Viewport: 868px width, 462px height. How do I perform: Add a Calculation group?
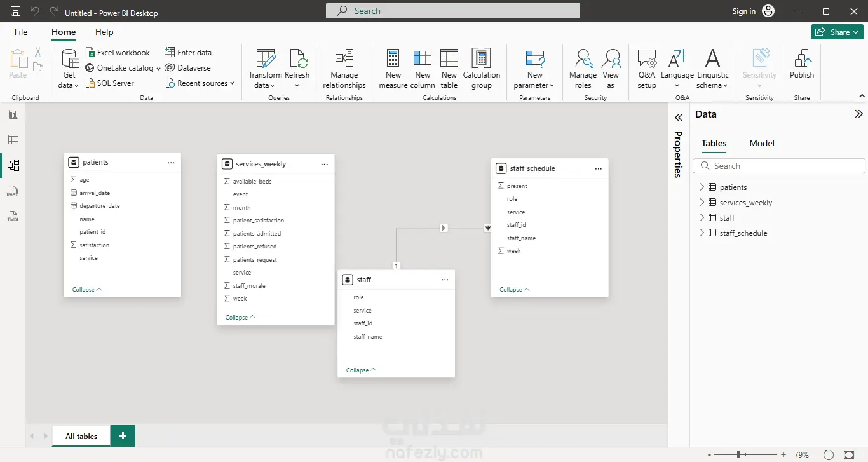tap(482, 69)
